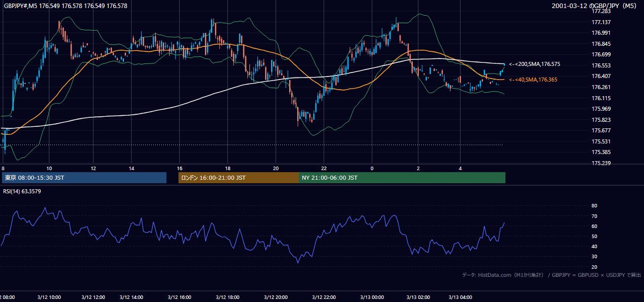Click price axis value 175.531
The image size is (644, 302).
pyautogui.click(x=601, y=141)
